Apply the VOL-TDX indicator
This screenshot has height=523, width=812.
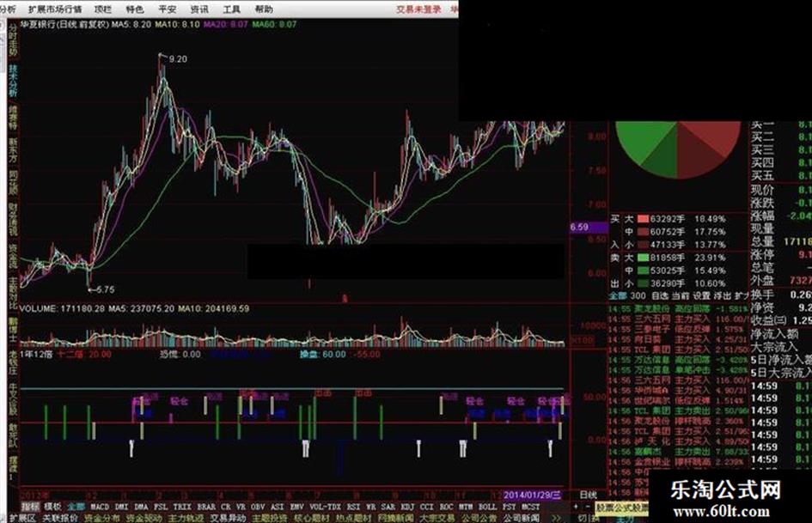click(325, 507)
